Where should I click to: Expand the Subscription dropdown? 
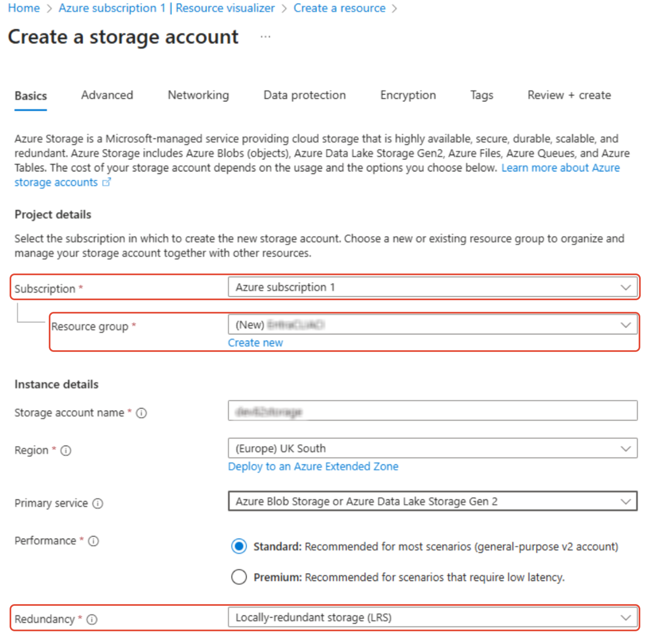click(x=432, y=287)
